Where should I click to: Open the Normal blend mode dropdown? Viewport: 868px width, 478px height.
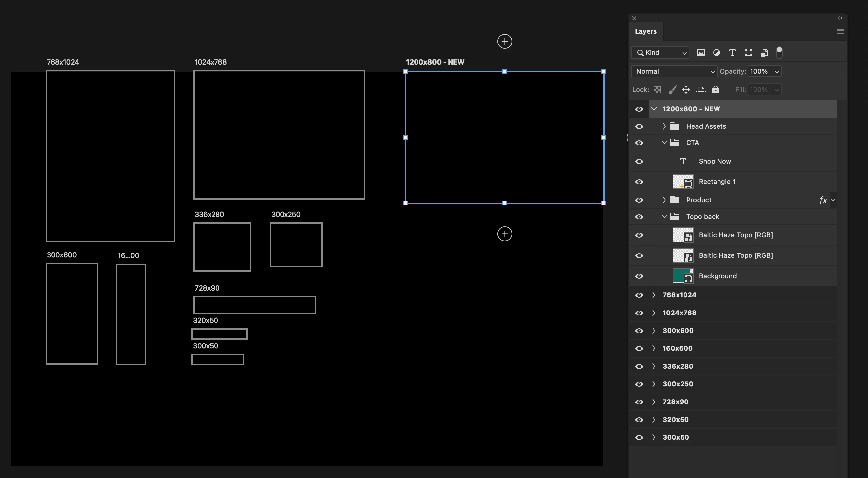click(x=674, y=71)
